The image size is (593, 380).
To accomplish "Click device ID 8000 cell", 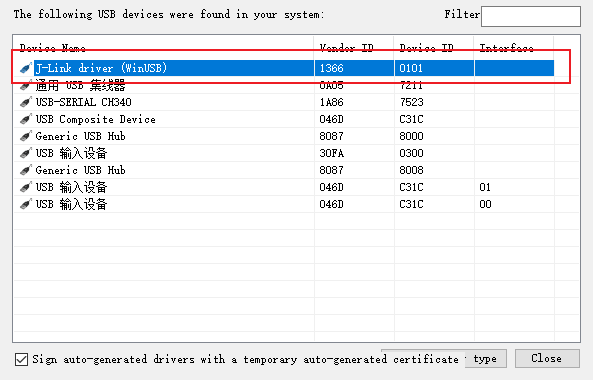I will click(411, 136).
